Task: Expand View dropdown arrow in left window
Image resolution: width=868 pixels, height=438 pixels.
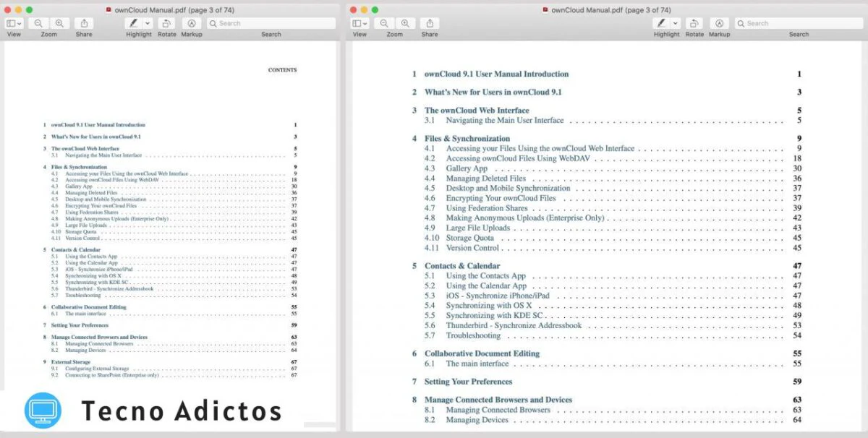Action: [x=20, y=23]
